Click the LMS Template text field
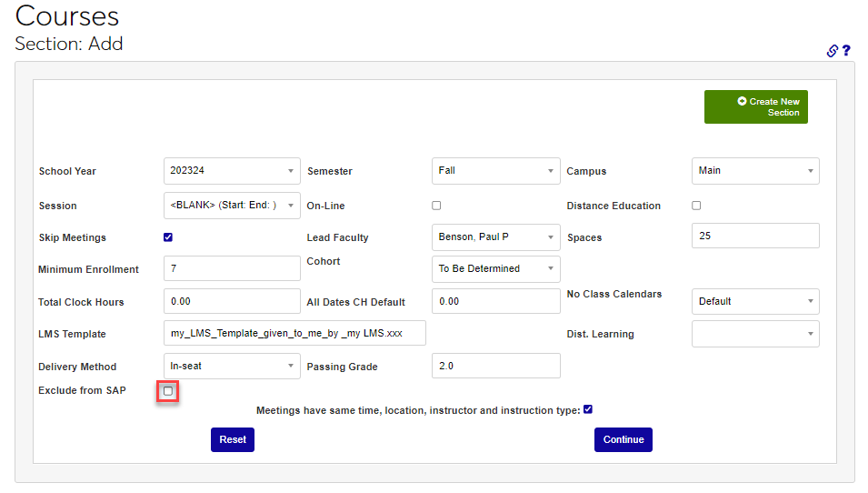868x493 pixels. tap(294, 334)
